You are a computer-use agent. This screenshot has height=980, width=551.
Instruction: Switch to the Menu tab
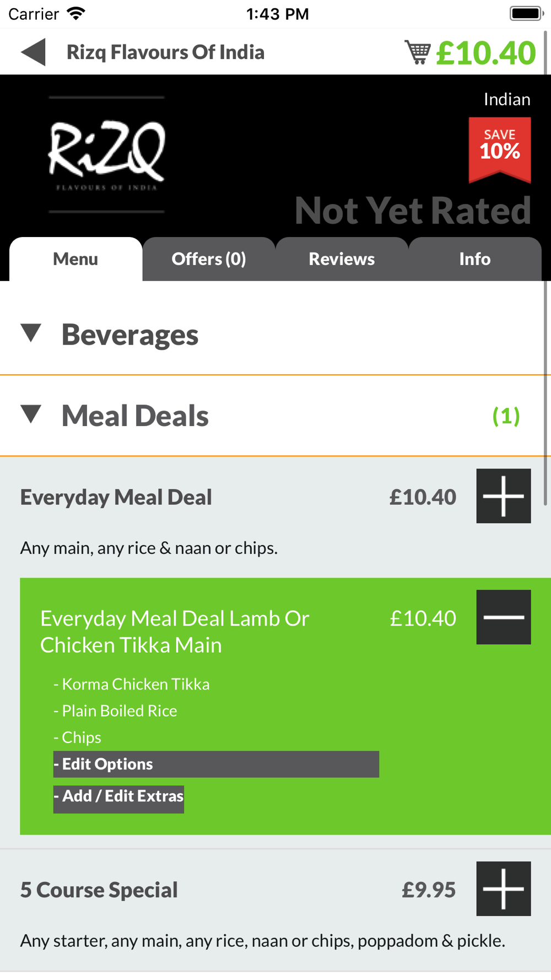(x=75, y=259)
